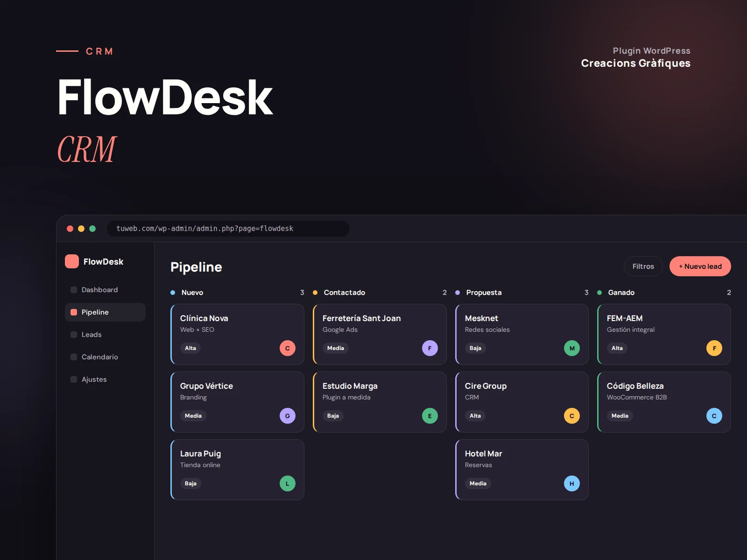Click the avatar L on Laura Puig card
Screen dimensions: 747x560
point(288,483)
